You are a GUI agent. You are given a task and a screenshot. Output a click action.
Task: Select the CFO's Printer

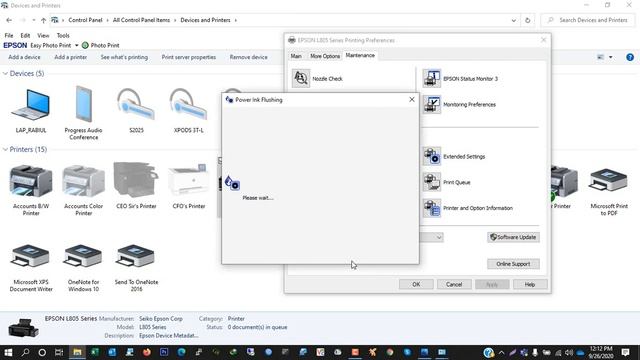point(189,186)
